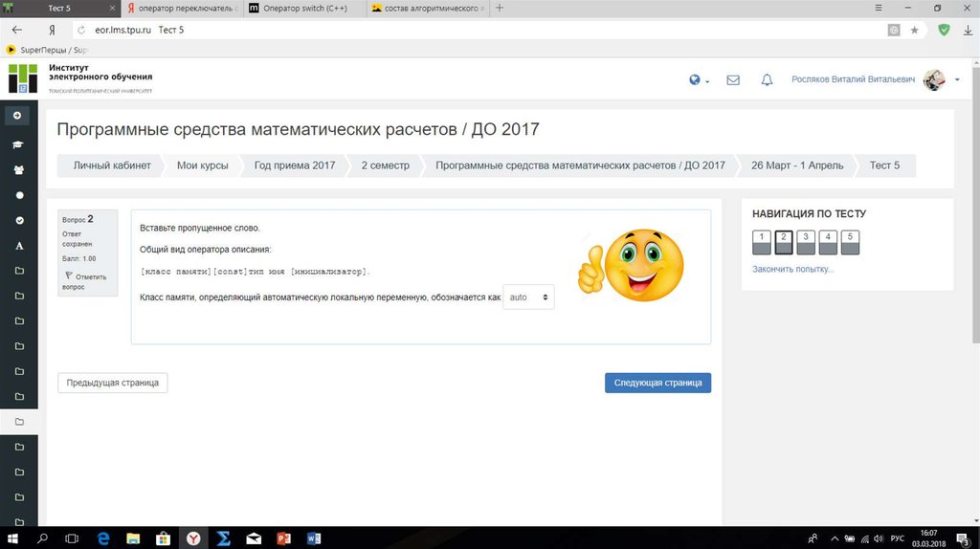Image resolution: width=980 pixels, height=549 pixels.
Task: Open notifications bell icon in header
Action: (767, 80)
